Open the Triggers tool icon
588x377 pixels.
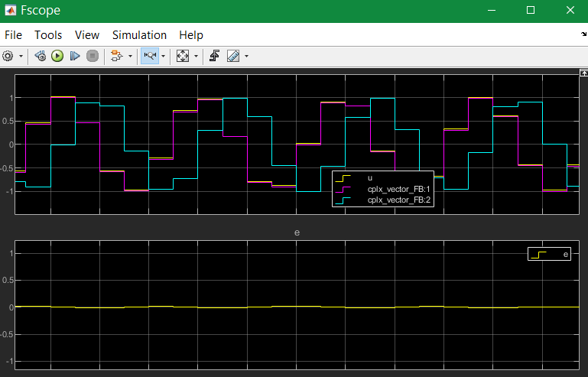click(215, 56)
